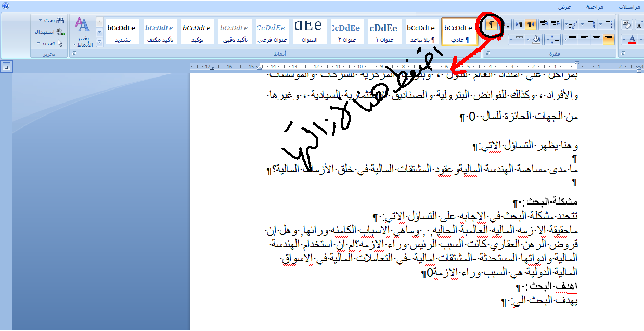Apply the عنوان فرعي subtitle style
Image resolution: width=644 pixels, height=331 pixels.
(272, 32)
